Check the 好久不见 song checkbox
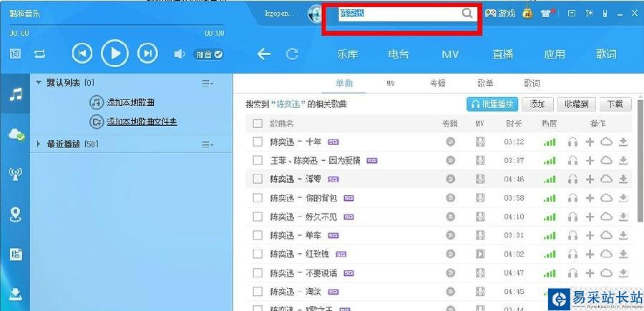The height and width of the screenshot is (311, 644). [x=258, y=217]
